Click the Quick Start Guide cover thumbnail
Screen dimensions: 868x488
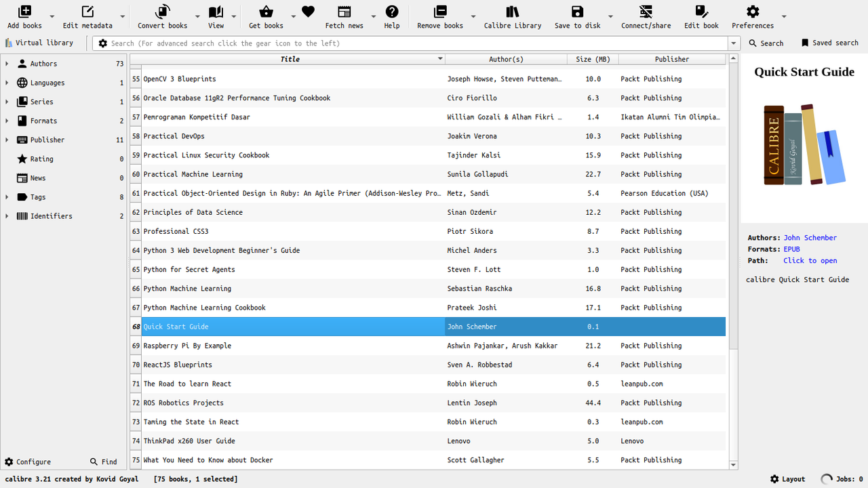click(804, 145)
